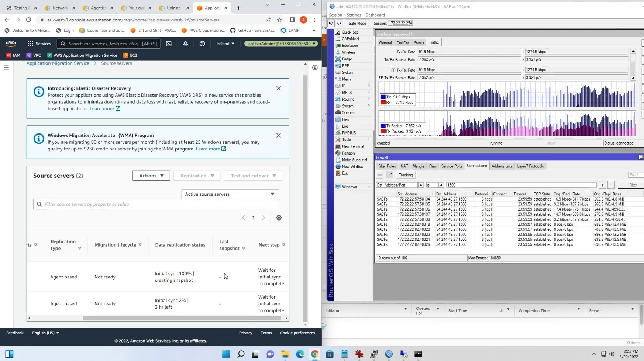Screen dimensions: 644x361
Task: Open Wireless in WinBox sidebar
Action: [349, 52]
